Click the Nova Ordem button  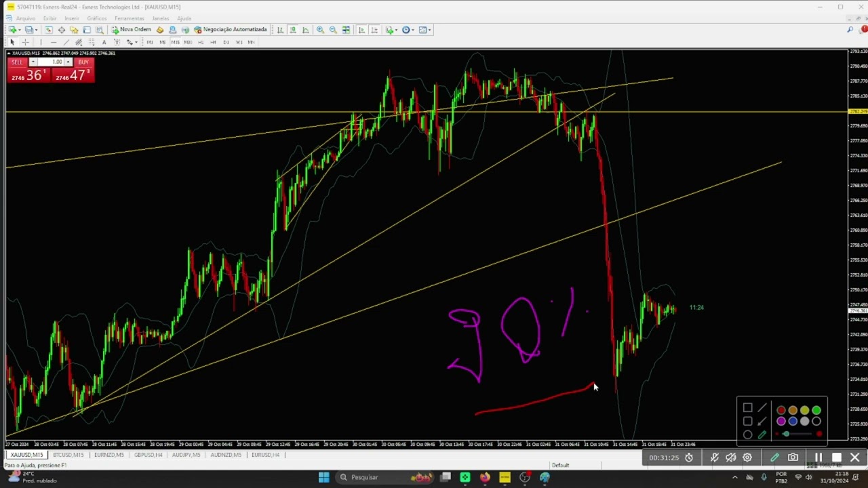click(132, 30)
